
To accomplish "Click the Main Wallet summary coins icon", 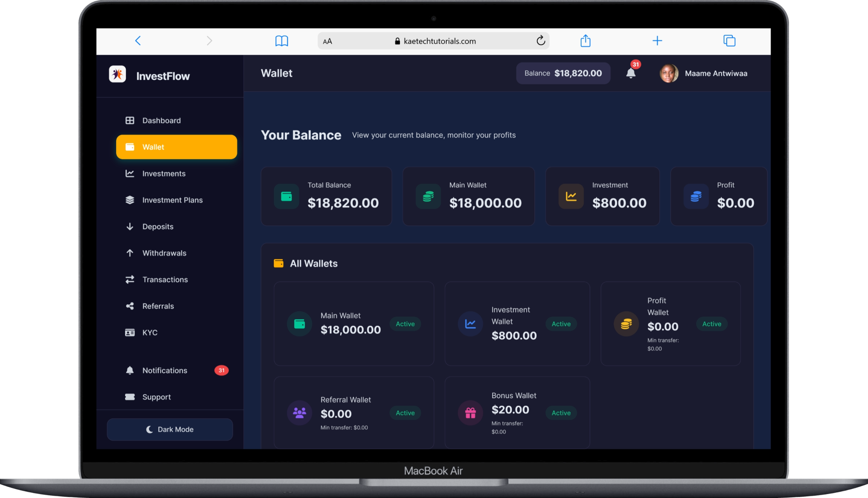I will (428, 196).
